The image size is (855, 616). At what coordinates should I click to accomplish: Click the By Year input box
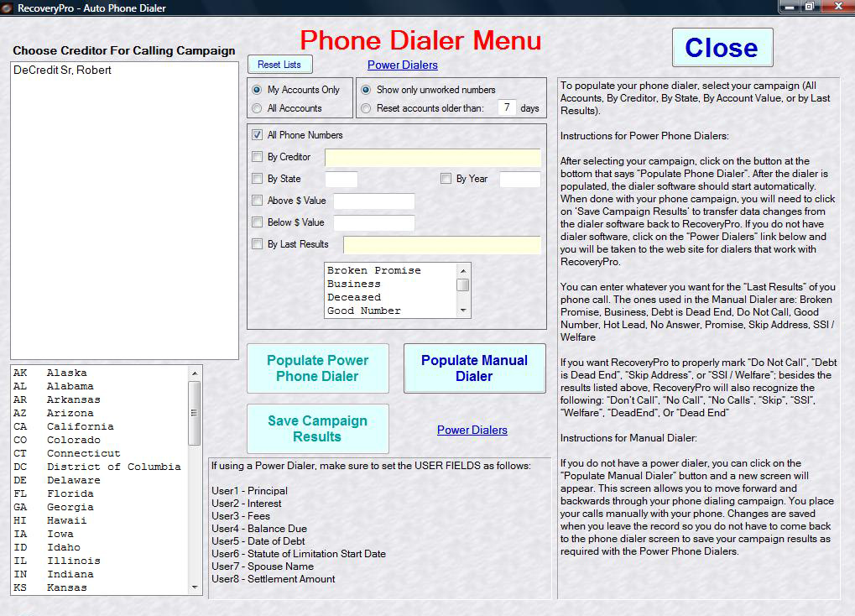(519, 179)
